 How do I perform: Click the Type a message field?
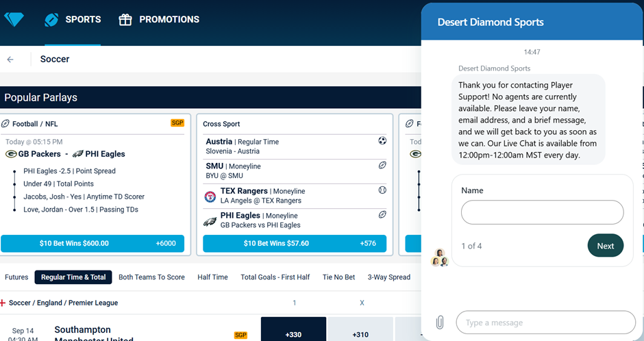tap(545, 323)
